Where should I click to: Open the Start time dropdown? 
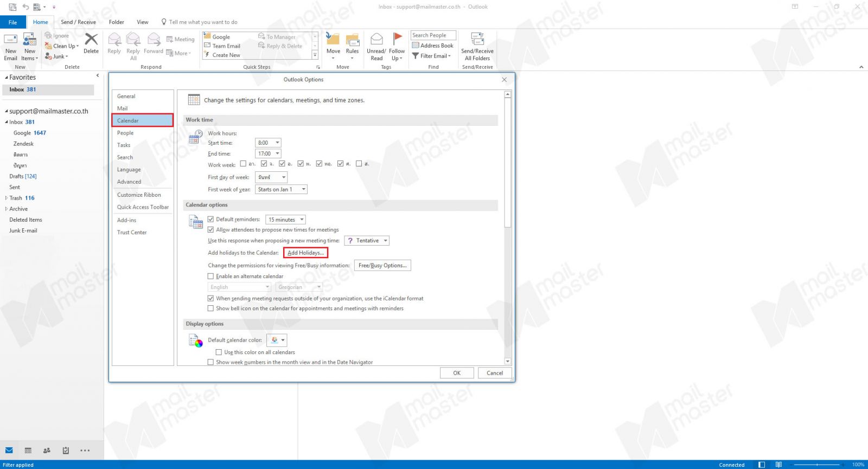tap(268, 143)
